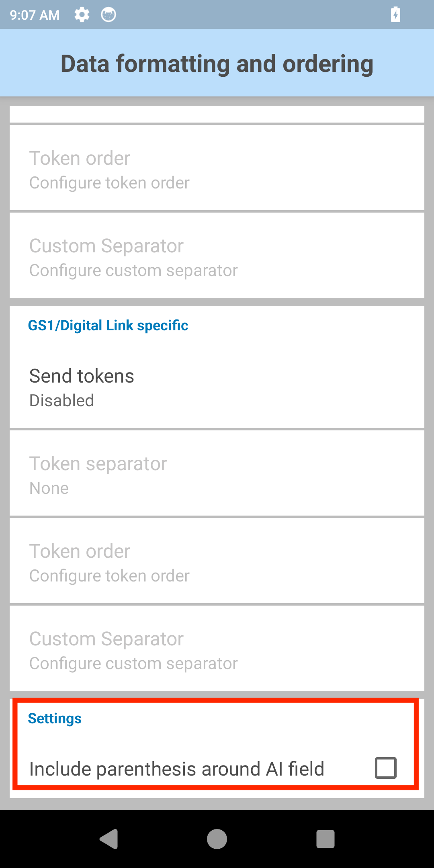Open the Send tokens option
Screen dimensions: 434x868
(x=217, y=387)
